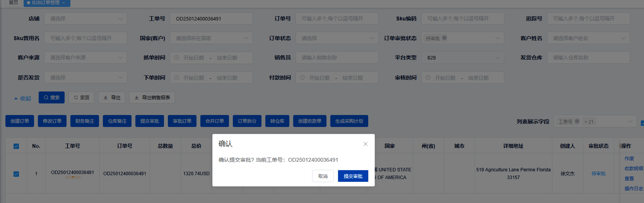Click the 导出 export button
This screenshot has height=203, width=644.
click(112, 97)
